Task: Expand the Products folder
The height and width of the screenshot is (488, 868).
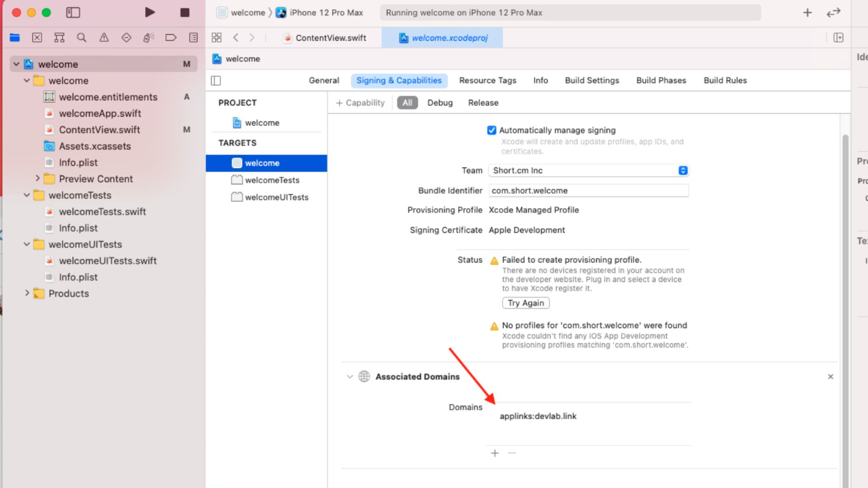Action: tap(27, 293)
